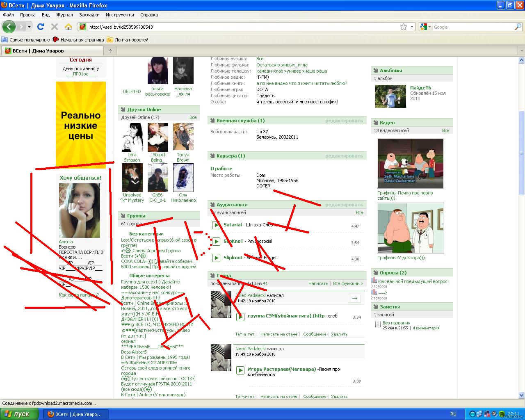
Task: Click Реально низкие цены banner
Action: pyautogui.click(x=81, y=125)
